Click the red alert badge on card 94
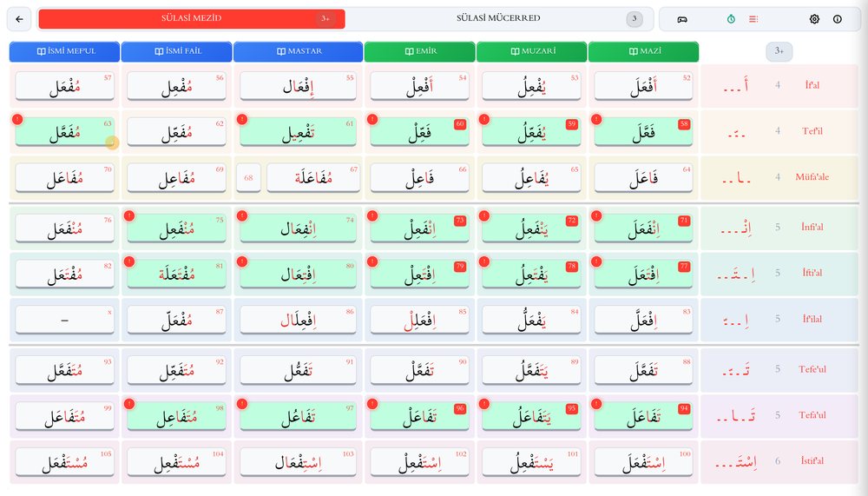Screen dimensions: 868x496 coord(596,404)
